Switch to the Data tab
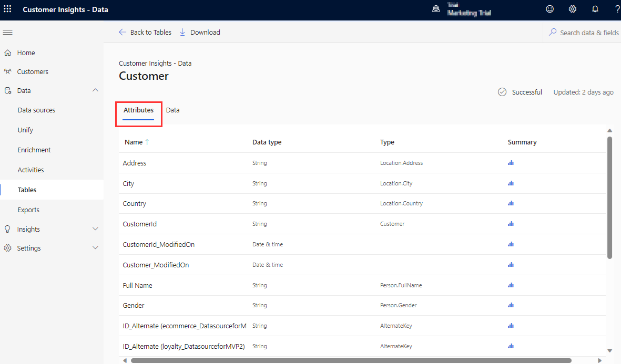621x364 pixels. [x=172, y=110]
